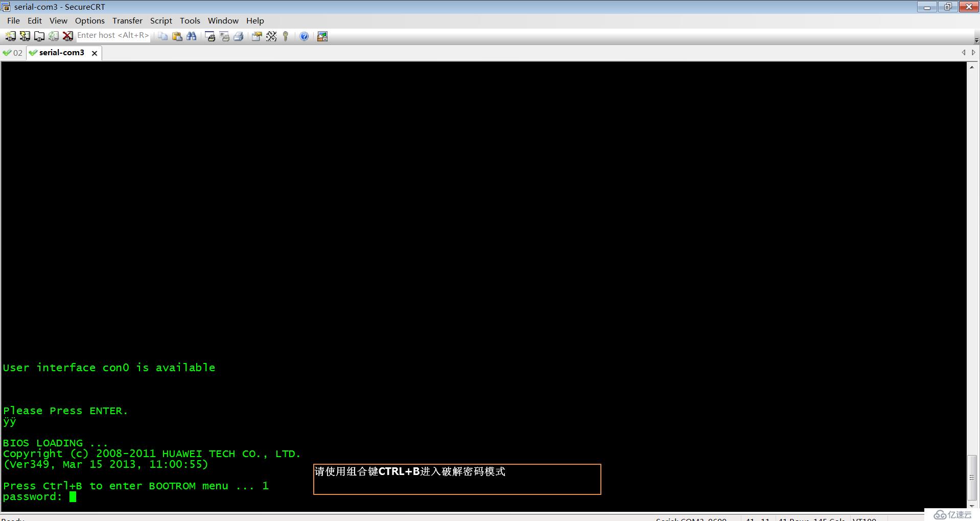Open Global Options tools icon
This screenshot has width=980, height=521.
271,36
